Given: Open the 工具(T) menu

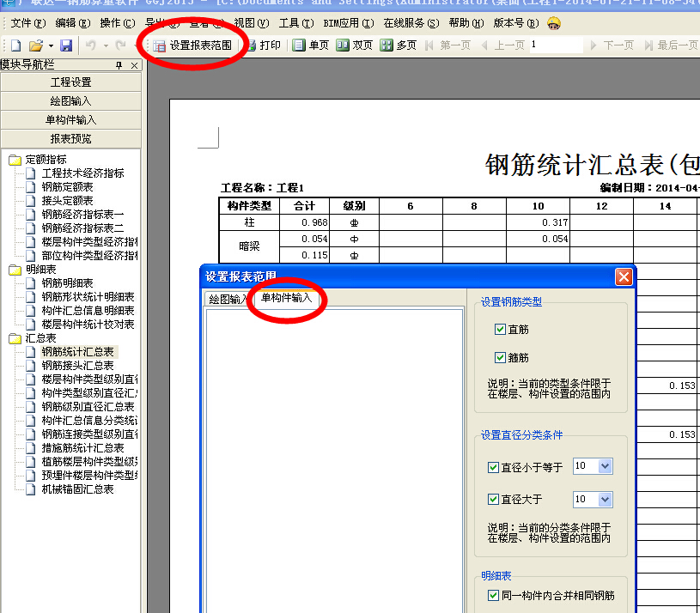Looking at the screenshot, I should click(x=296, y=23).
